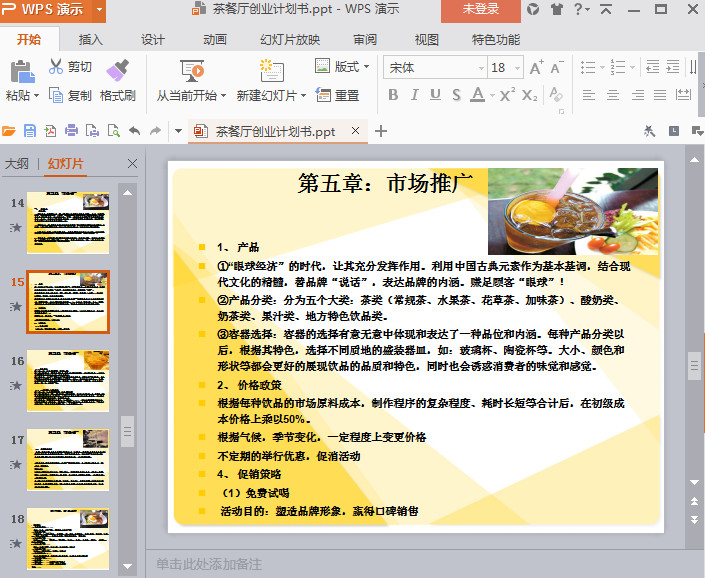Screen dimensions: 705x578
Task: Increase indent level icon
Action: (x=673, y=67)
